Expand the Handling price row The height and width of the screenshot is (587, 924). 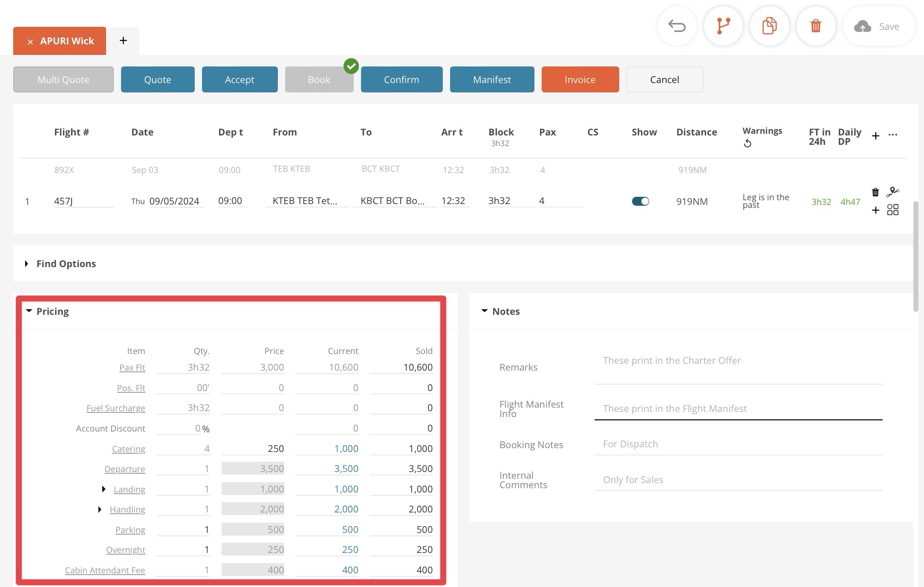100,509
